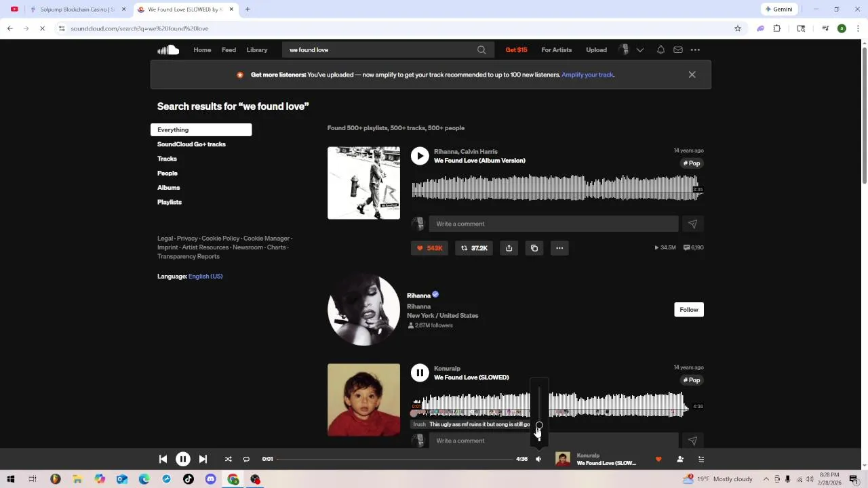Viewport: 868px width, 488px height.
Task: Open more options for Album Version track
Action: (x=559, y=248)
